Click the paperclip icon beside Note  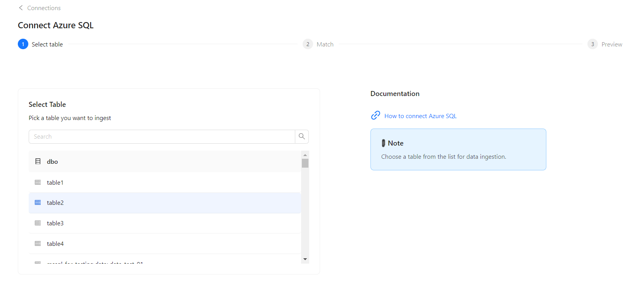coord(384,143)
